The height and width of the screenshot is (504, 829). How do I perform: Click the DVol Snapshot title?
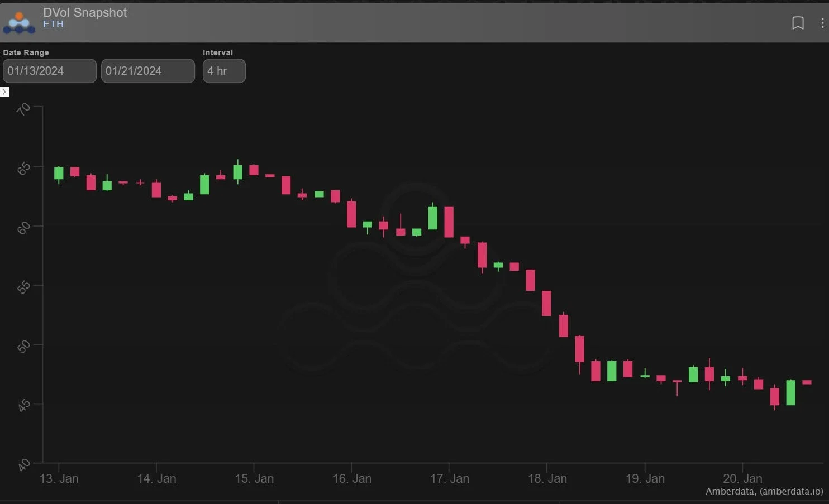85,12
